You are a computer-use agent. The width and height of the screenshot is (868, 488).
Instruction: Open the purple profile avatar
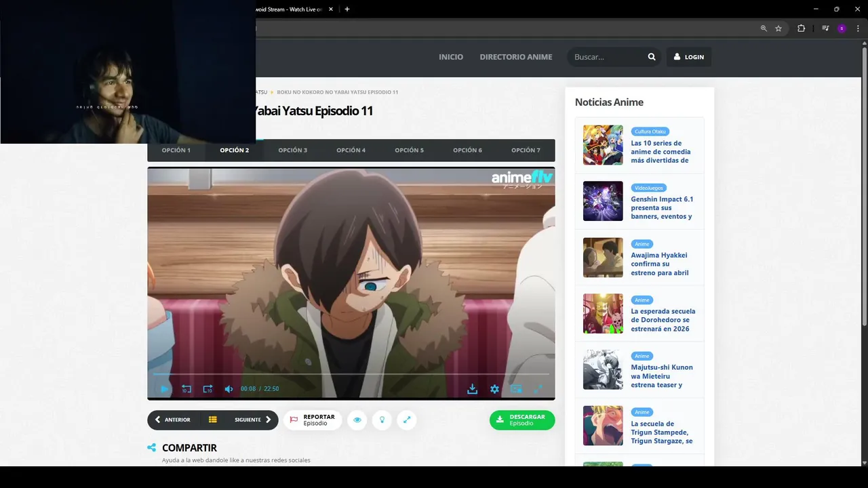click(842, 28)
